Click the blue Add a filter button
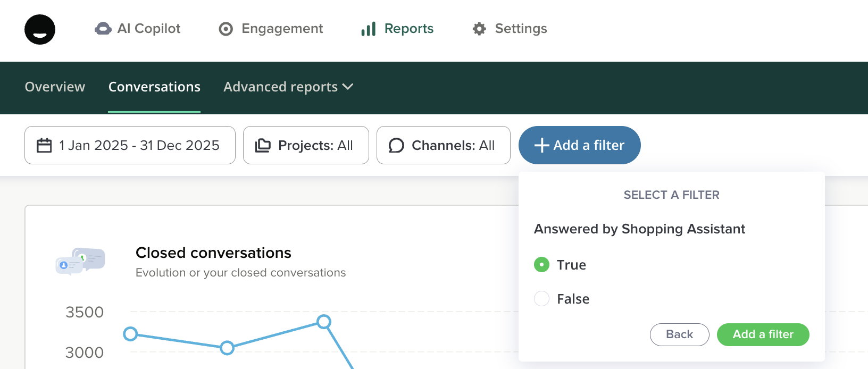Image resolution: width=868 pixels, height=369 pixels. coord(579,145)
